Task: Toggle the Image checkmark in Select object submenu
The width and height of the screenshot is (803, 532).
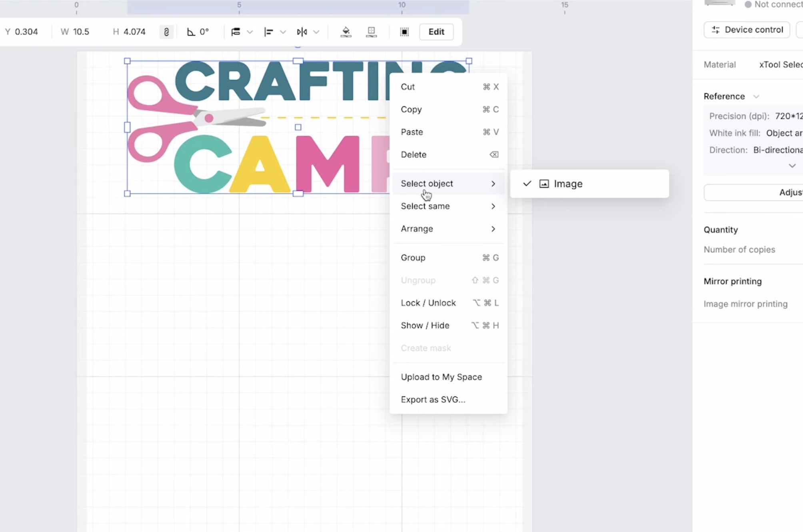Action: [526, 184]
